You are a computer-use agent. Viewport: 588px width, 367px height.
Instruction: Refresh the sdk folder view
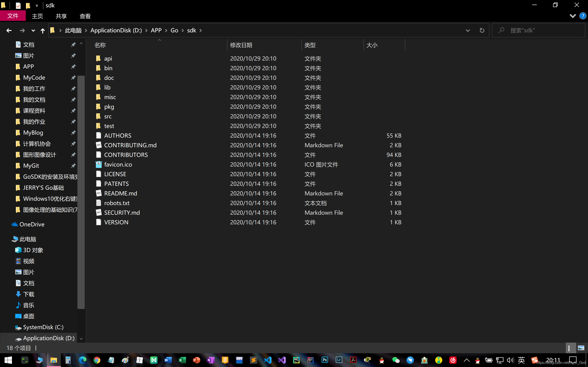[482, 30]
